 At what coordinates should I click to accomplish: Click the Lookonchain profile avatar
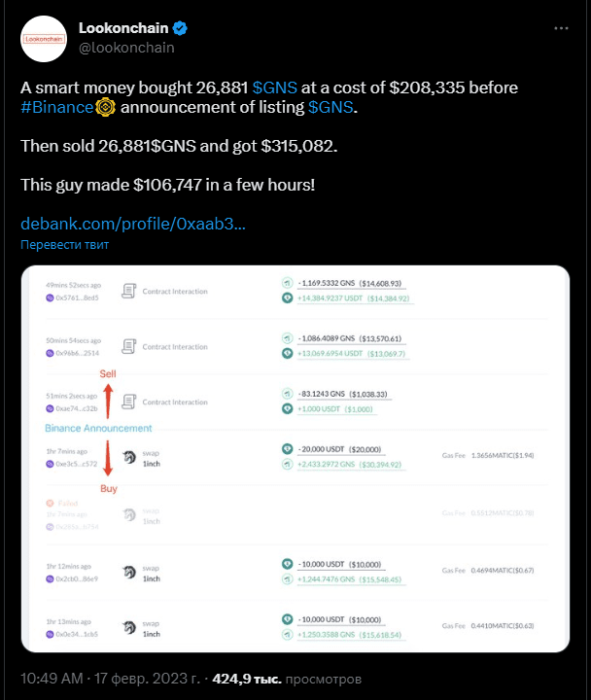(43, 36)
